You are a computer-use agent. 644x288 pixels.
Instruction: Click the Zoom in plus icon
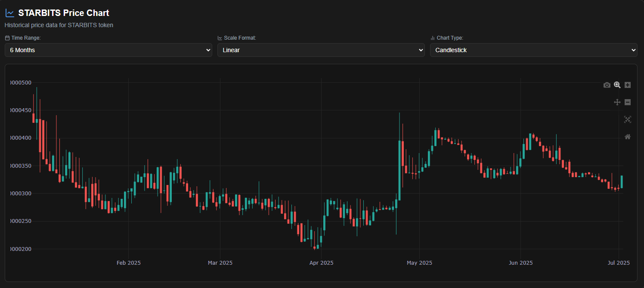point(628,85)
